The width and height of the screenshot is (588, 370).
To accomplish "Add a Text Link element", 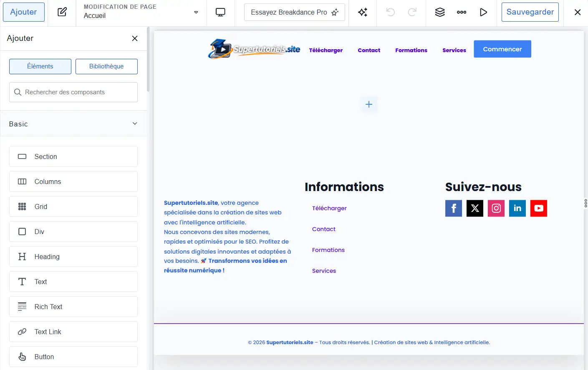I will click(73, 332).
